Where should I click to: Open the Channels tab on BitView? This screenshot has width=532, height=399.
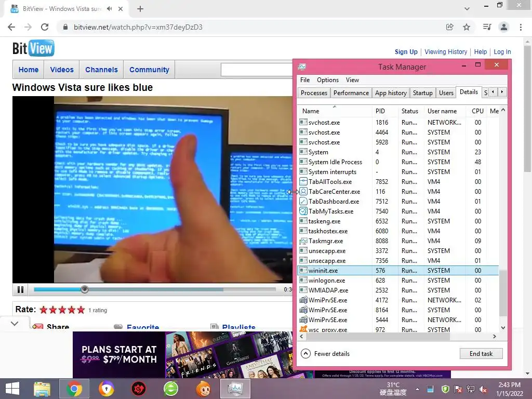click(101, 70)
